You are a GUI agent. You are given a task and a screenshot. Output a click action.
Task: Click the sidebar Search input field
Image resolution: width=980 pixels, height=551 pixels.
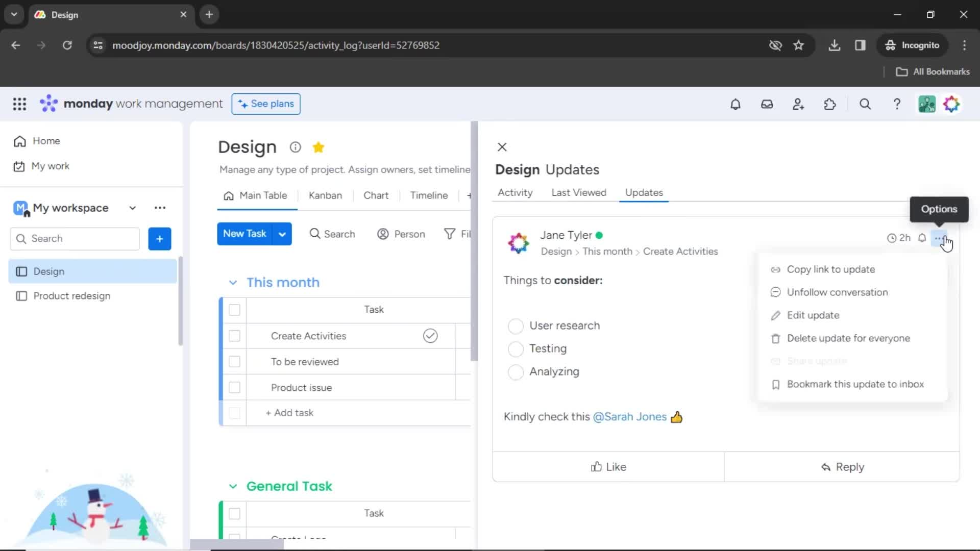pos(75,239)
